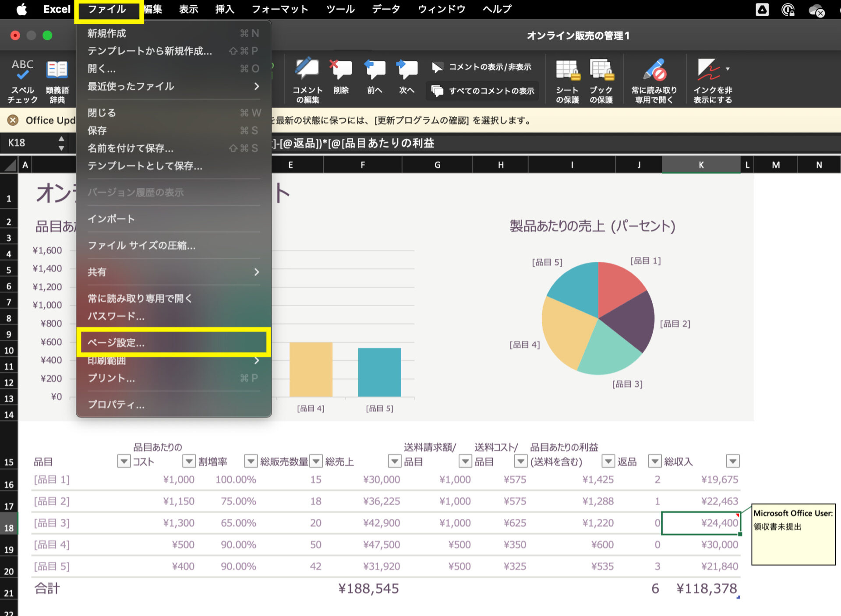Open the 総収入 column filter dropdown
This screenshot has height=616, width=841.
(732, 461)
